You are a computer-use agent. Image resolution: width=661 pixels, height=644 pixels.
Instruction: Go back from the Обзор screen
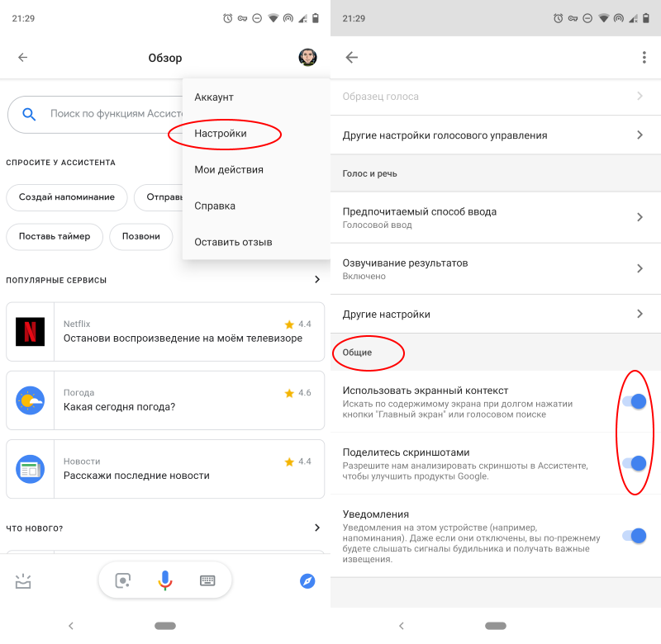(x=23, y=57)
